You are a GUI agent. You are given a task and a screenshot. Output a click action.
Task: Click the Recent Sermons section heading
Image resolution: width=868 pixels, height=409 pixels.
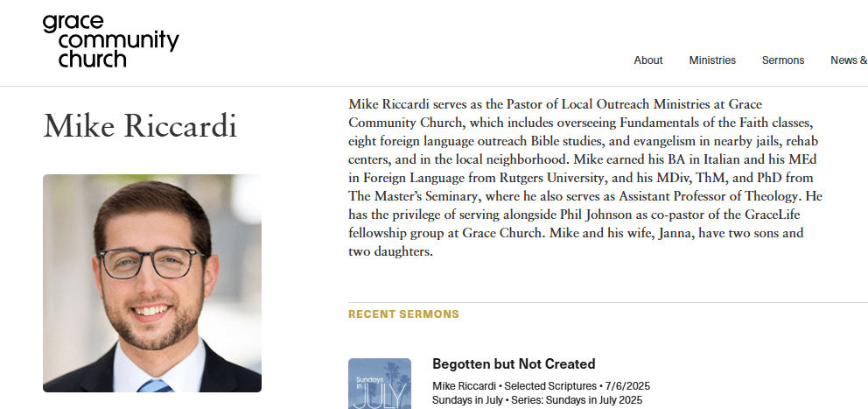pyautogui.click(x=403, y=314)
